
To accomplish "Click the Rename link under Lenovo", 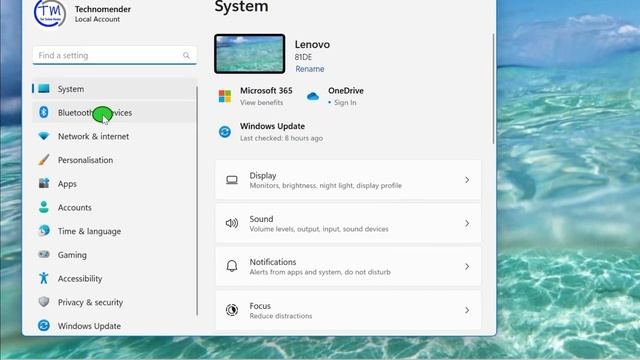I will [310, 69].
